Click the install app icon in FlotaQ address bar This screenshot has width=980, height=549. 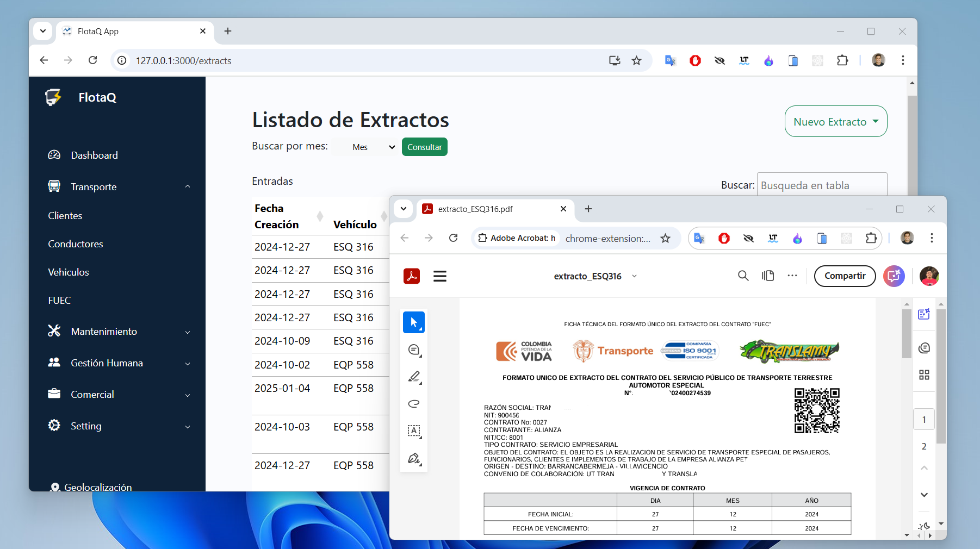pyautogui.click(x=615, y=60)
